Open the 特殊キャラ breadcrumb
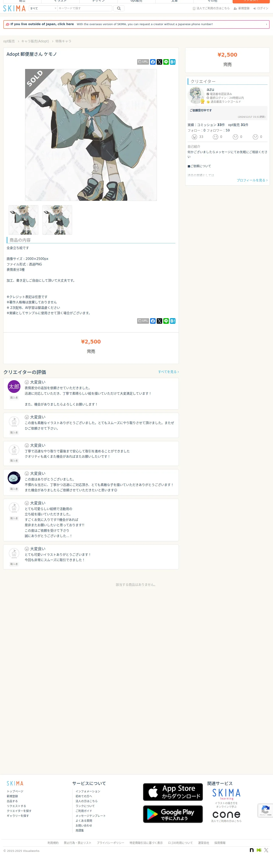The width and height of the screenshot is (273, 868). pyautogui.click(x=63, y=41)
